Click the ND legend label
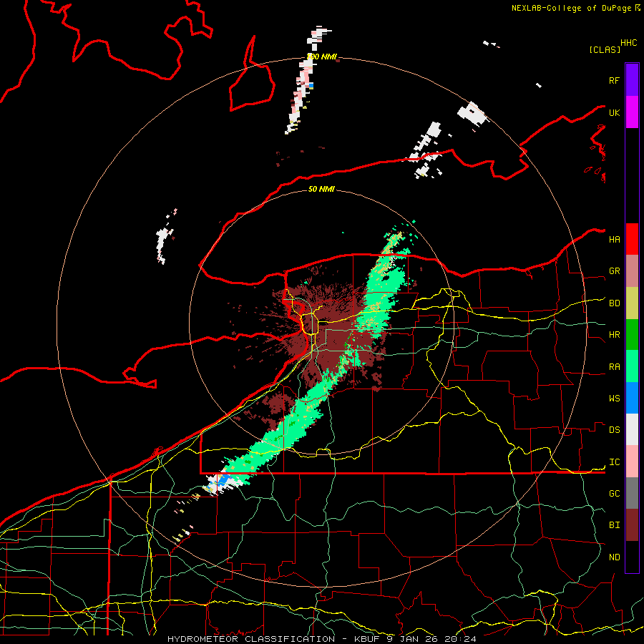644x644 pixels. pyautogui.click(x=614, y=557)
